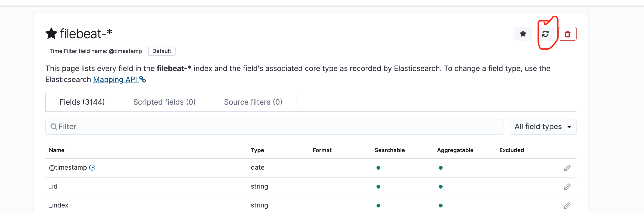Click the searchable dot for _index
Viewport: 644px width, 213px height.
tap(378, 206)
